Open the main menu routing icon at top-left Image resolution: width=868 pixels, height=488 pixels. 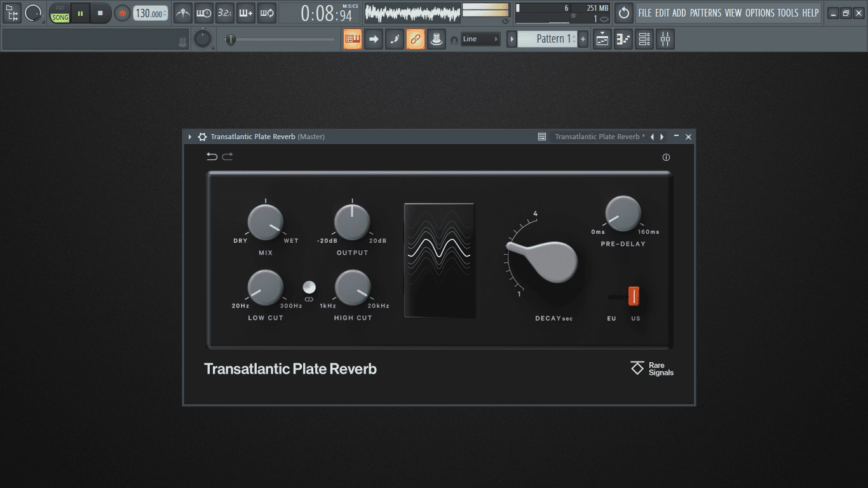pos(11,13)
